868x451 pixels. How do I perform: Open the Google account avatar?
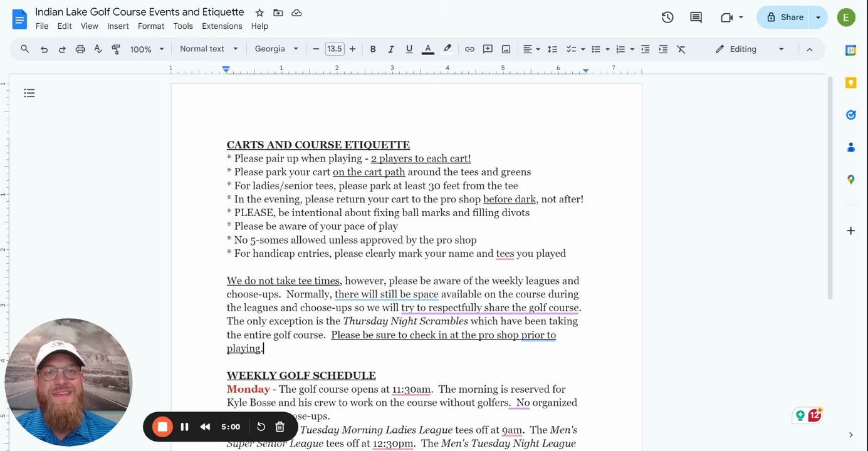[x=846, y=18]
